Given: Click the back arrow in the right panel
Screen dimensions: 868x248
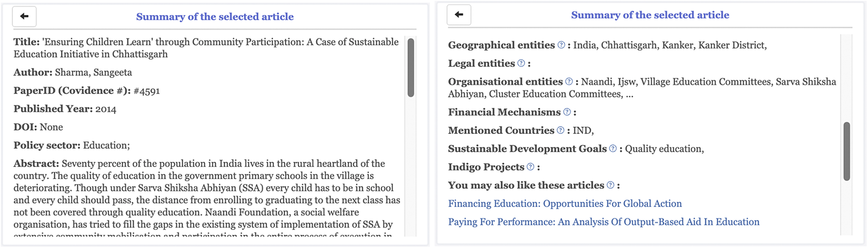Looking at the screenshot, I should [x=459, y=15].
